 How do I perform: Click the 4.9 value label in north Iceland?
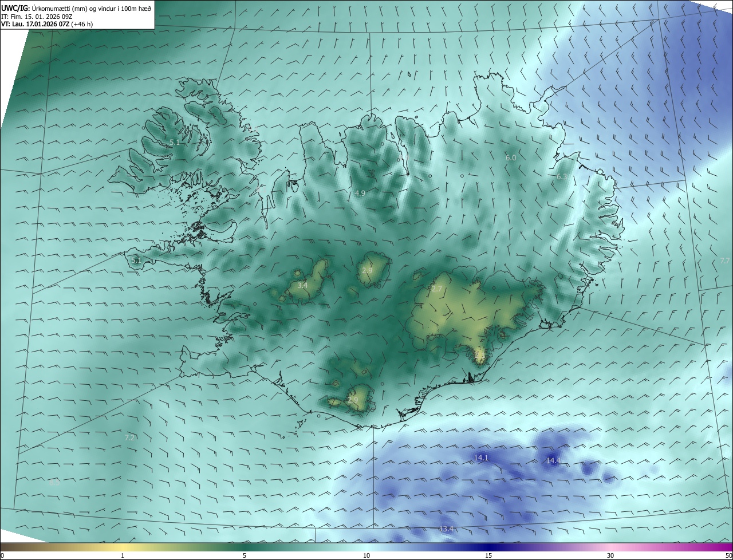pyautogui.click(x=360, y=194)
